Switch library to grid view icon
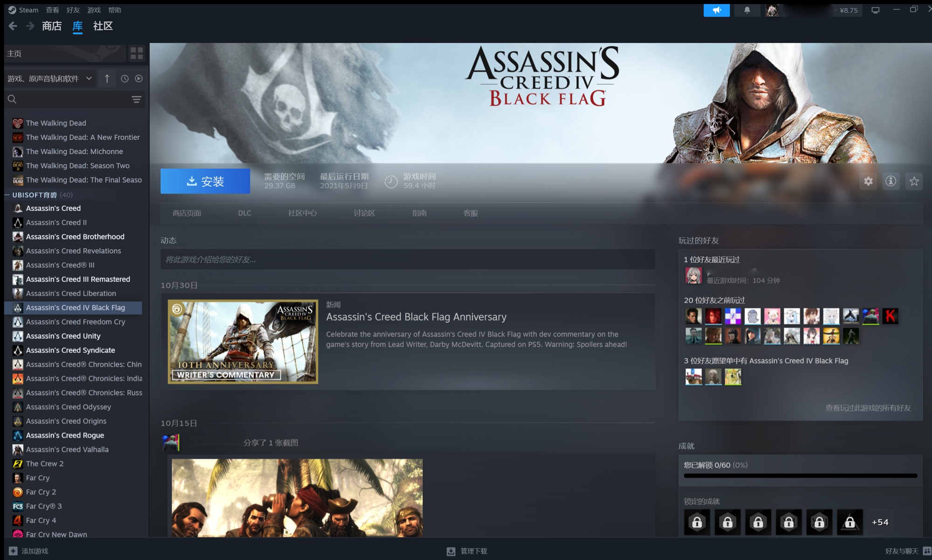This screenshot has width=932, height=560. point(137,54)
